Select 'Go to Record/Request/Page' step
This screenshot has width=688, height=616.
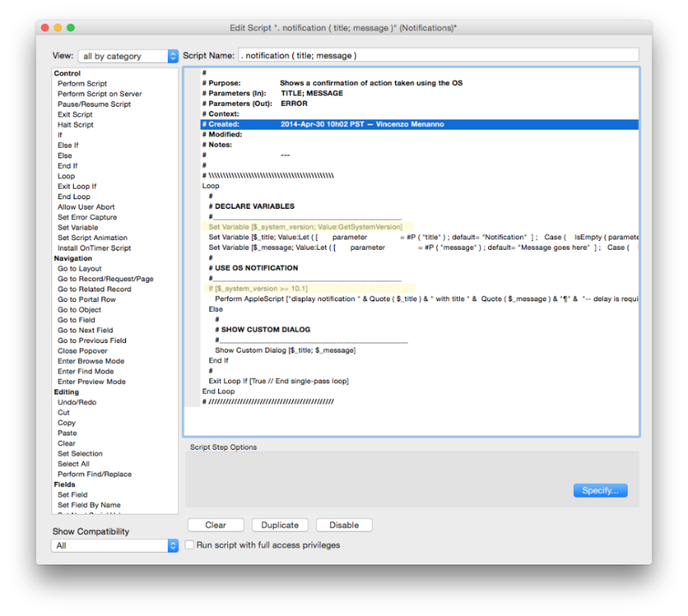(x=105, y=279)
